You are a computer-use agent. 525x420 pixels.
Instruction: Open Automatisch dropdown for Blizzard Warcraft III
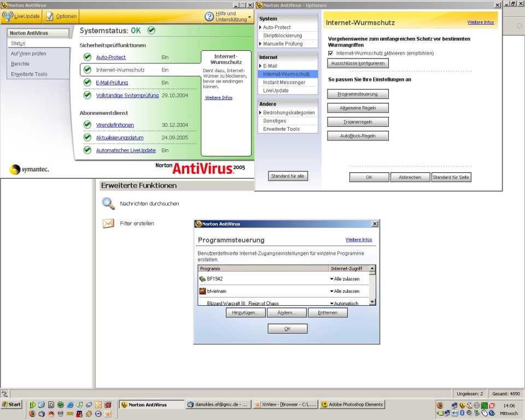click(331, 303)
